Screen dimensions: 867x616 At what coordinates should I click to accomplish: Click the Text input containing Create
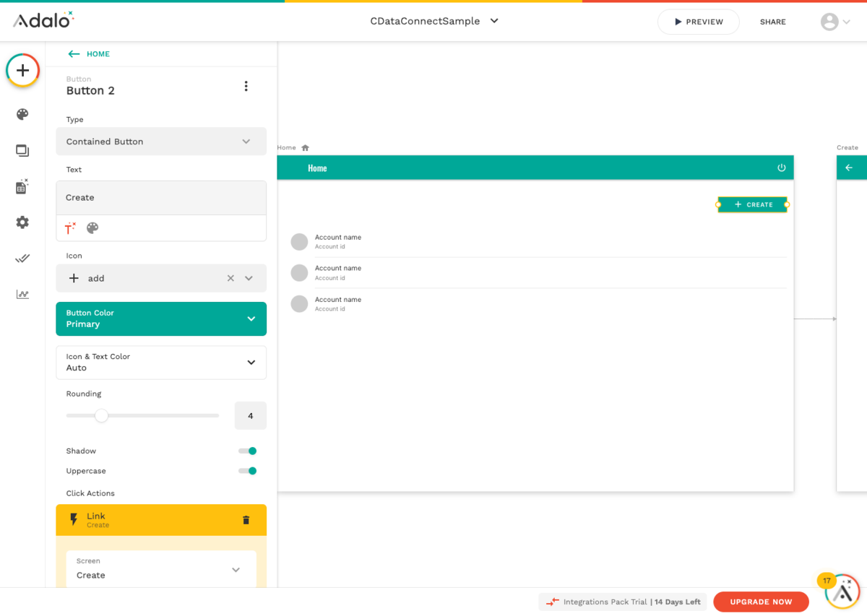(x=161, y=198)
